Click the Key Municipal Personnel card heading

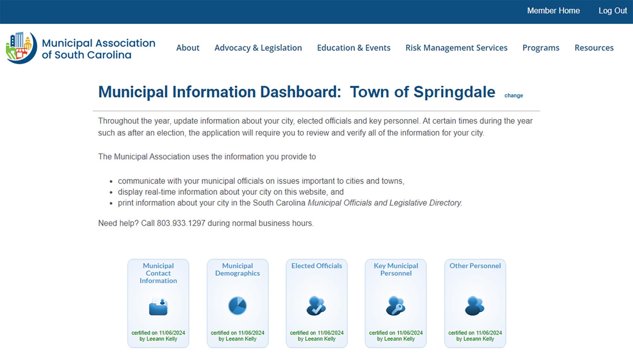click(396, 269)
